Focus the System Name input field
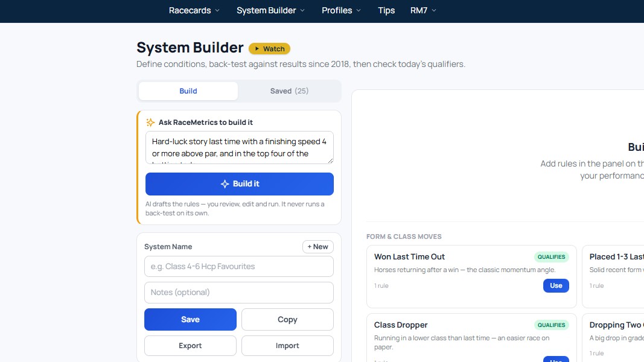The image size is (644, 362). click(x=238, y=266)
